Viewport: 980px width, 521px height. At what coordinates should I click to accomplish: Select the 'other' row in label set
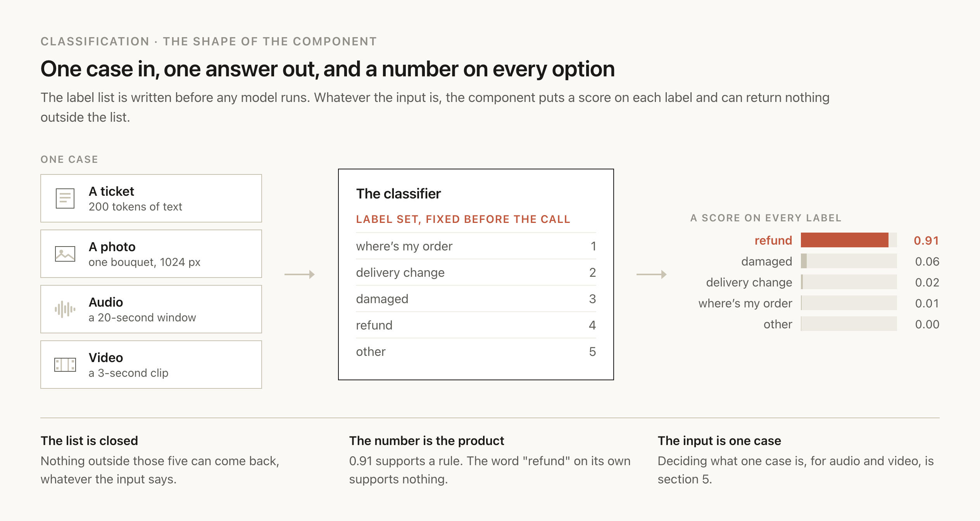(476, 352)
